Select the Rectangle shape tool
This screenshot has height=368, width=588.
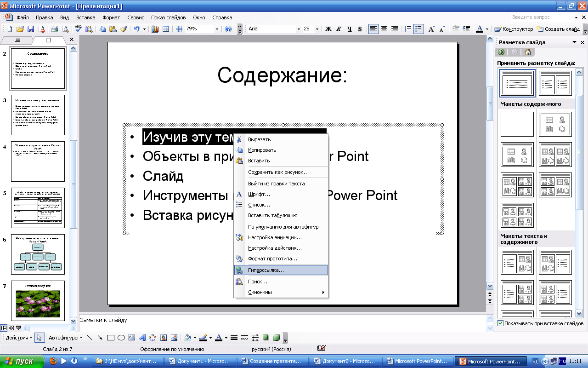point(111,338)
